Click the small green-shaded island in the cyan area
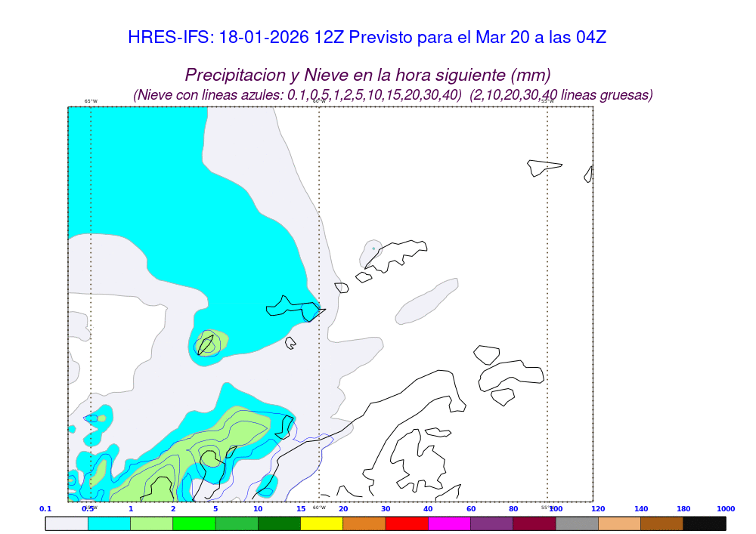 [x=208, y=342]
